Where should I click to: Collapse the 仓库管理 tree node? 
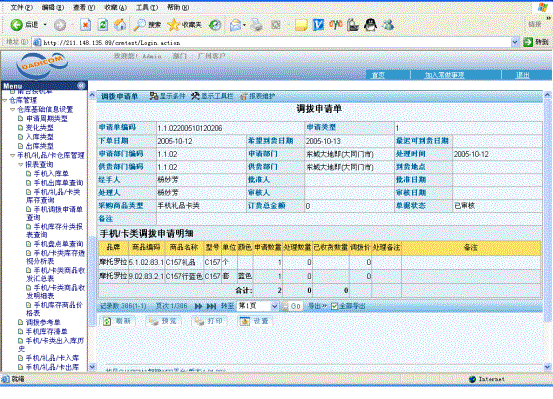click(x=5, y=101)
